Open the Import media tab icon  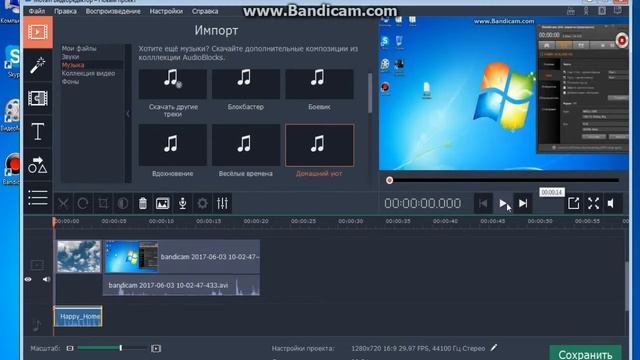(x=38, y=32)
